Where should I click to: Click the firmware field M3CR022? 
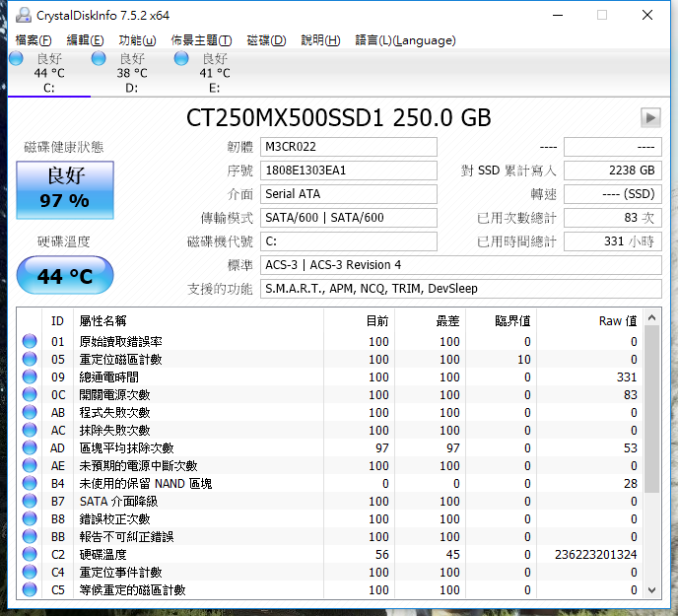coord(349,147)
